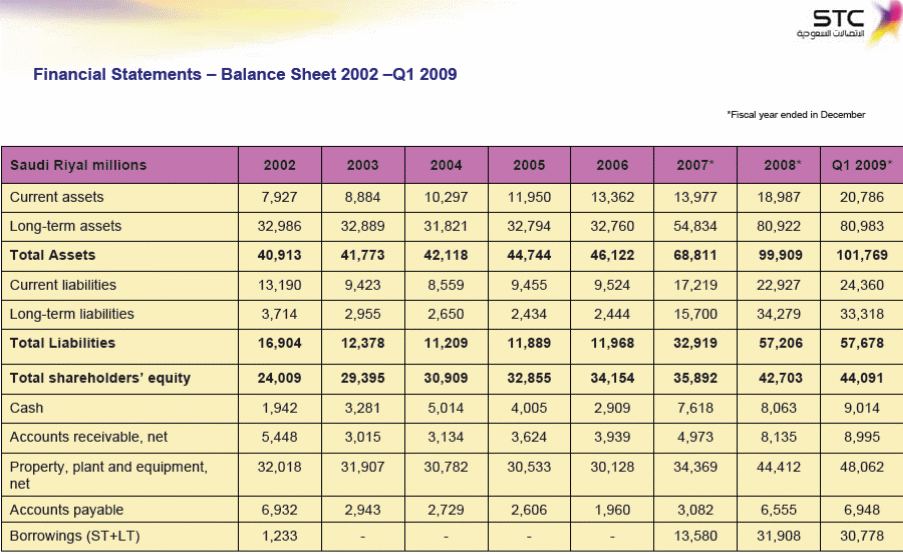Select the 2002 accounts payable value 6,932
Image resolution: width=903 pixels, height=554 pixels.
click(280, 510)
